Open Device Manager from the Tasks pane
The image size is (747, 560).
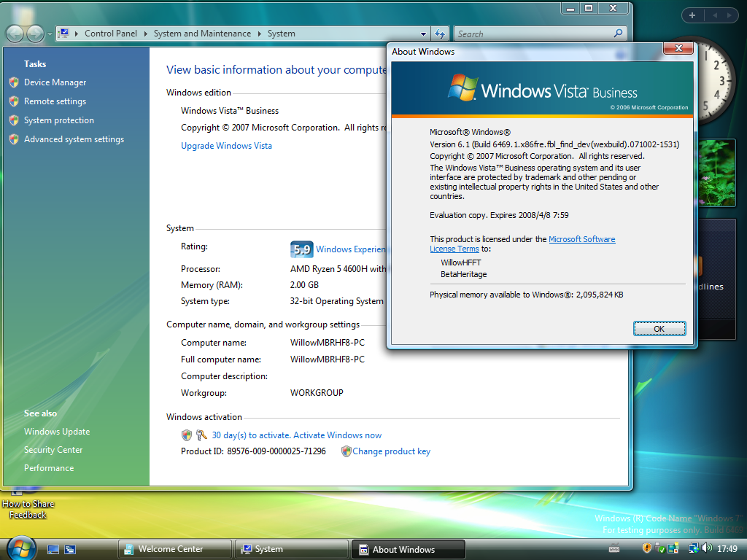pos(55,82)
